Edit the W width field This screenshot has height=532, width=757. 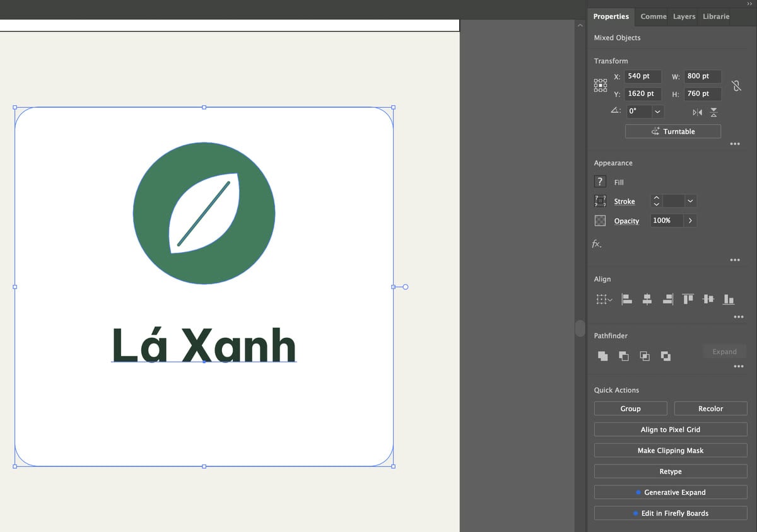pos(702,76)
